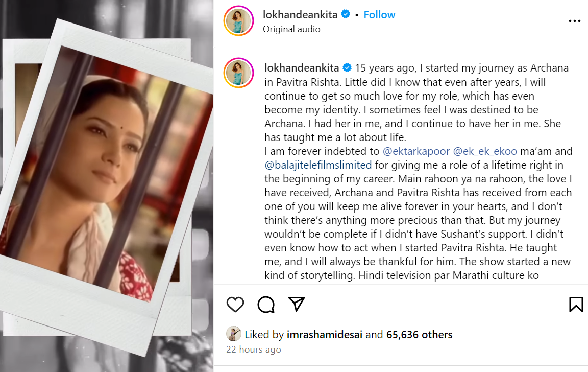Image resolution: width=588 pixels, height=372 pixels.
Task: Open lokhandeankita username in post header
Action: pyautogui.click(x=300, y=15)
